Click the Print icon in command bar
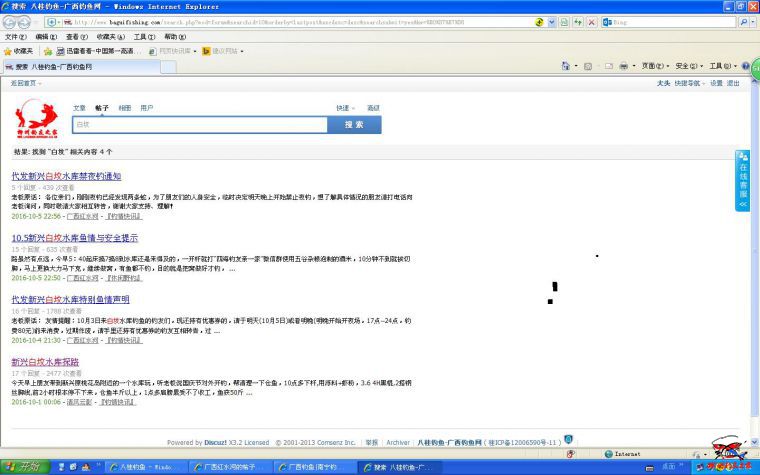 click(x=624, y=66)
